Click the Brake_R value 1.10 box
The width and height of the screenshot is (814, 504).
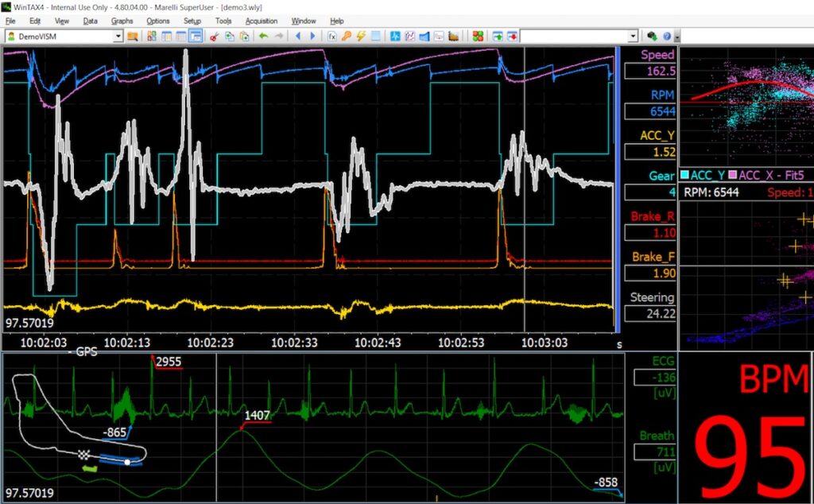[650, 233]
